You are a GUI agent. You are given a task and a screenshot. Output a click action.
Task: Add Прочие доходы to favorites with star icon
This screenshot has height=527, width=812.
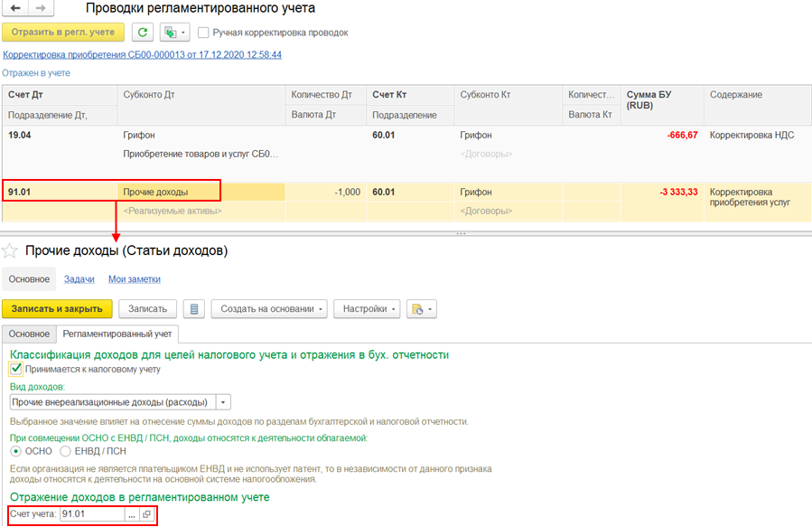(x=10, y=251)
